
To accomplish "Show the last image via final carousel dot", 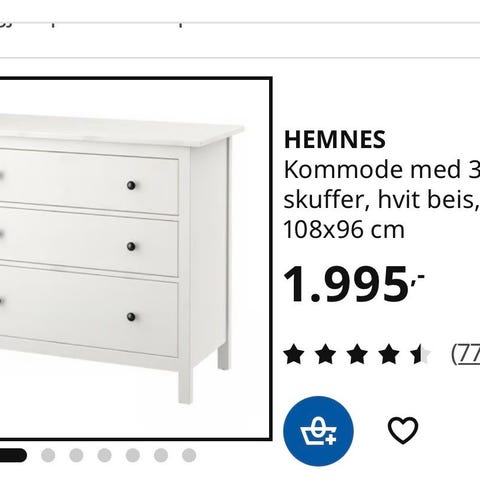I will pyautogui.click(x=189, y=455).
